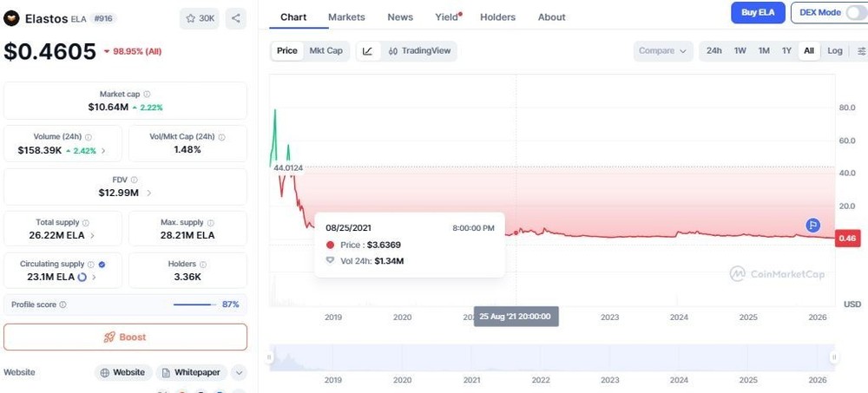Open the Holders tab
Image resolution: width=868 pixels, height=393 pixels.
(x=497, y=17)
